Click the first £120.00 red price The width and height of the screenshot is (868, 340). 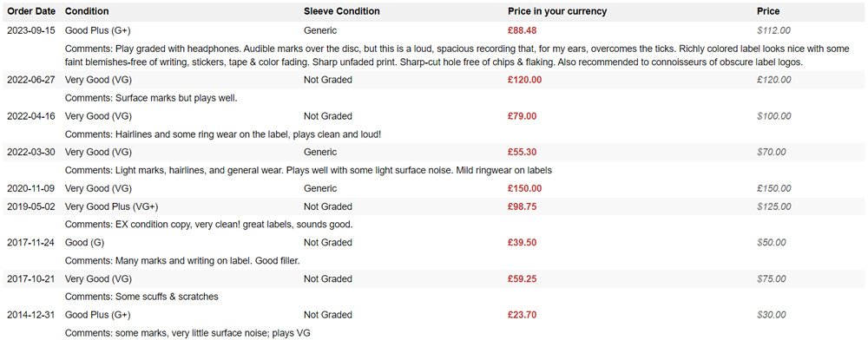(x=524, y=80)
